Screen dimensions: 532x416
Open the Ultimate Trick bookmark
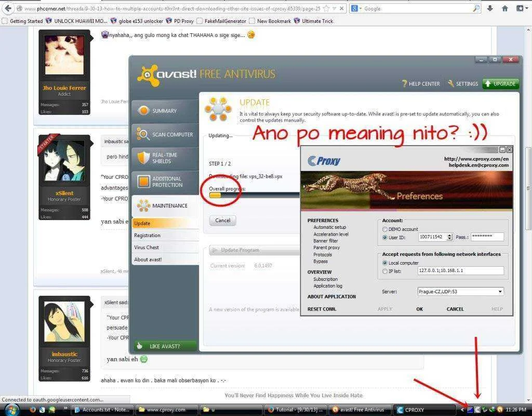314,21
